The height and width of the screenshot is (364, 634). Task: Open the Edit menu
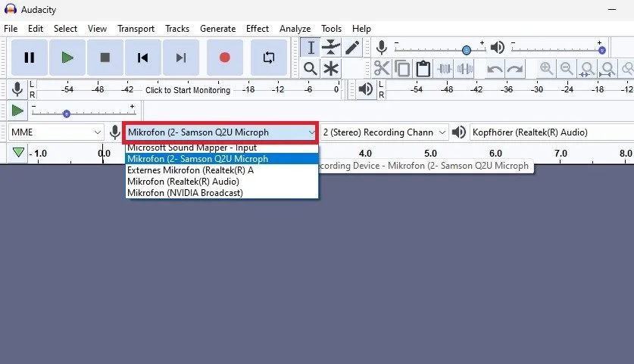pos(36,29)
